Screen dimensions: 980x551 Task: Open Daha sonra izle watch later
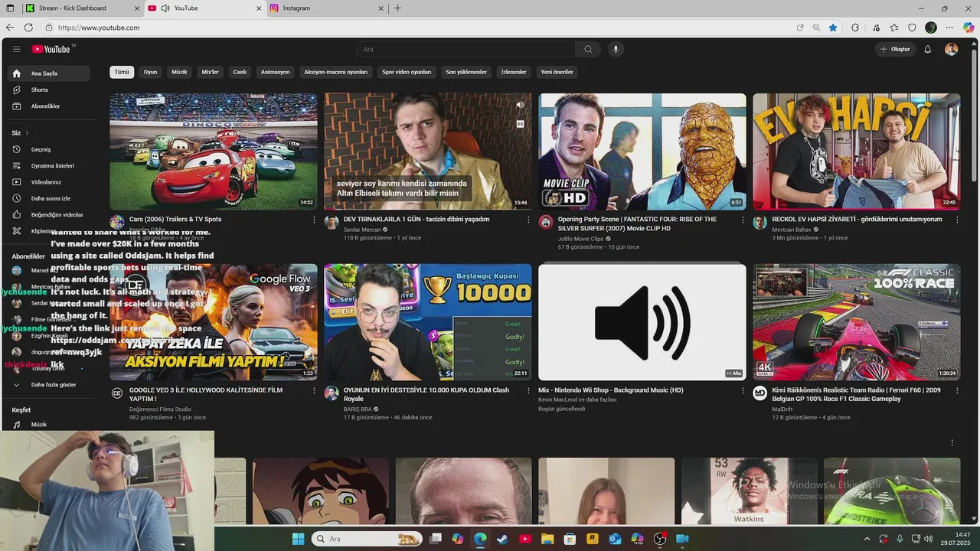(48, 198)
